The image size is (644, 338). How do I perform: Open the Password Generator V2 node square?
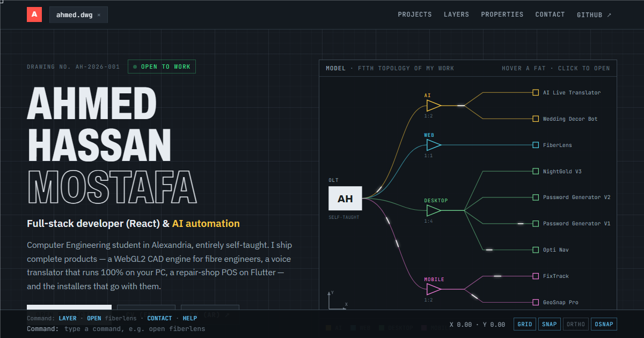pyautogui.click(x=536, y=197)
